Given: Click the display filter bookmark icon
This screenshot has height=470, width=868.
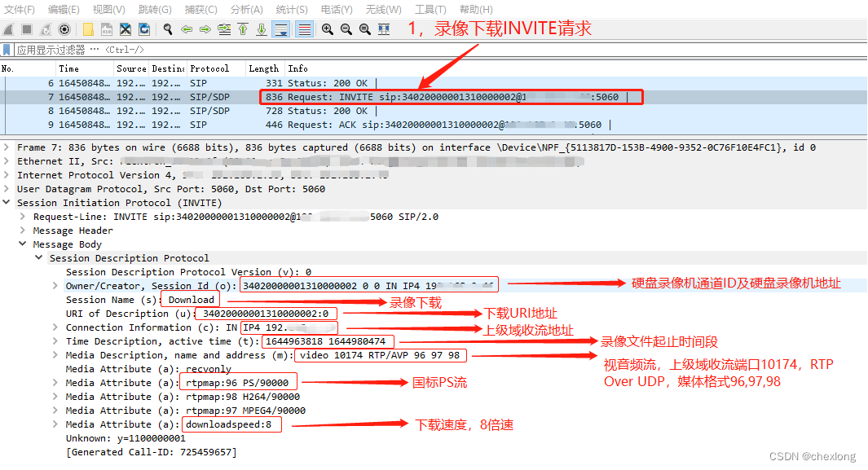Looking at the screenshot, I should pos(7,51).
